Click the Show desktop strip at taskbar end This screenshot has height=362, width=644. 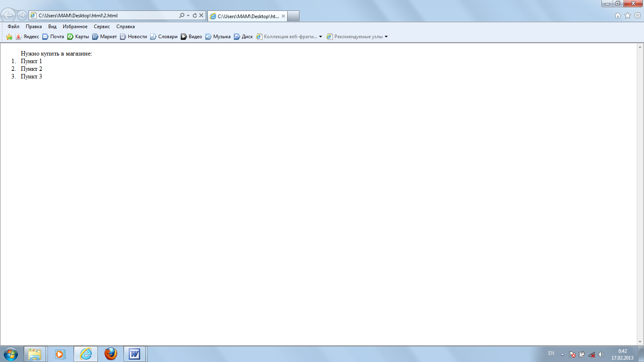[641, 354]
